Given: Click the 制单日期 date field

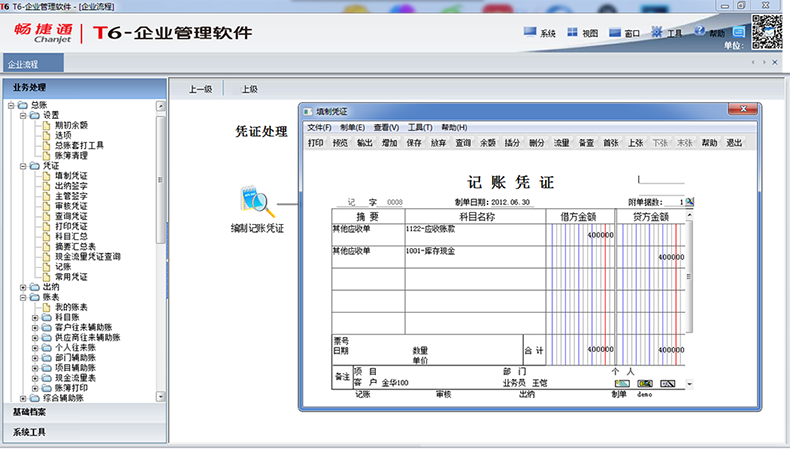Looking at the screenshot, I should 510,202.
